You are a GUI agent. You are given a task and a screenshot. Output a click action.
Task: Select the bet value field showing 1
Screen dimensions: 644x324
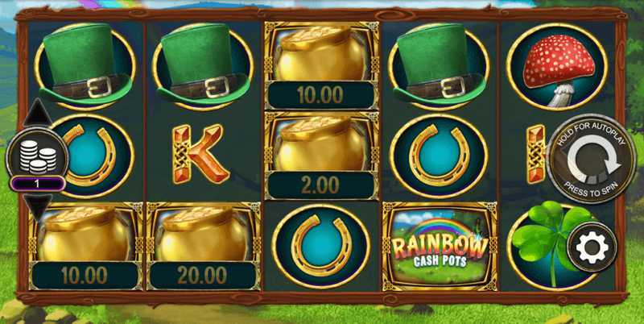pos(37,184)
